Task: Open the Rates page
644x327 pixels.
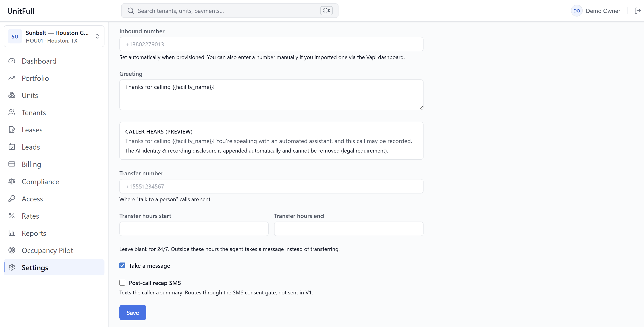Action: click(54, 216)
